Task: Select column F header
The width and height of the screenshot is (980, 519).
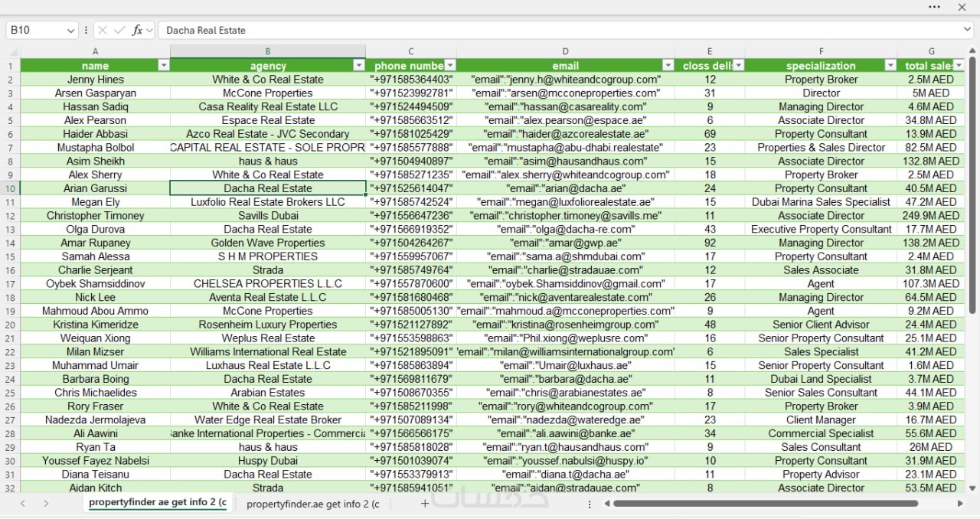Action: coord(821,51)
